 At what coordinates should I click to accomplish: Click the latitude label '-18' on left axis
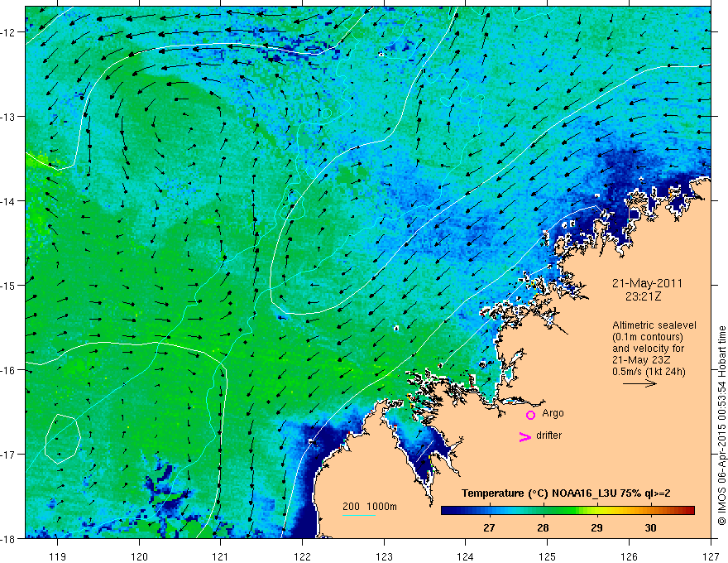9,538
